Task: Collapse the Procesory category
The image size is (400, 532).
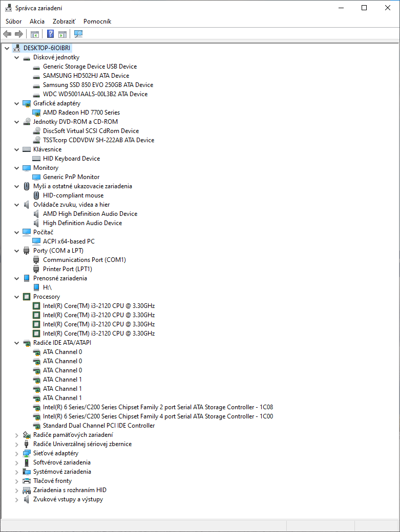Action: pyautogui.click(x=16, y=297)
